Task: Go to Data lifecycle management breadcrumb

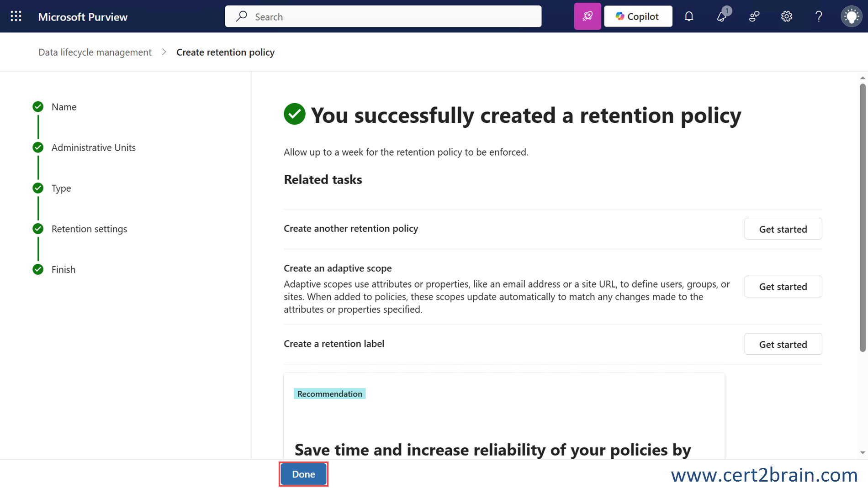Action: (95, 52)
